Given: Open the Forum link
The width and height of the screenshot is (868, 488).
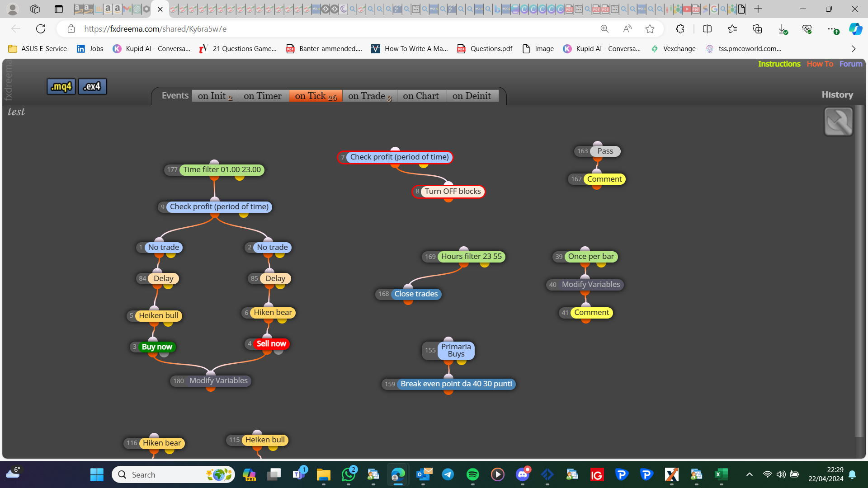Looking at the screenshot, I should click(x=851, y=64).
